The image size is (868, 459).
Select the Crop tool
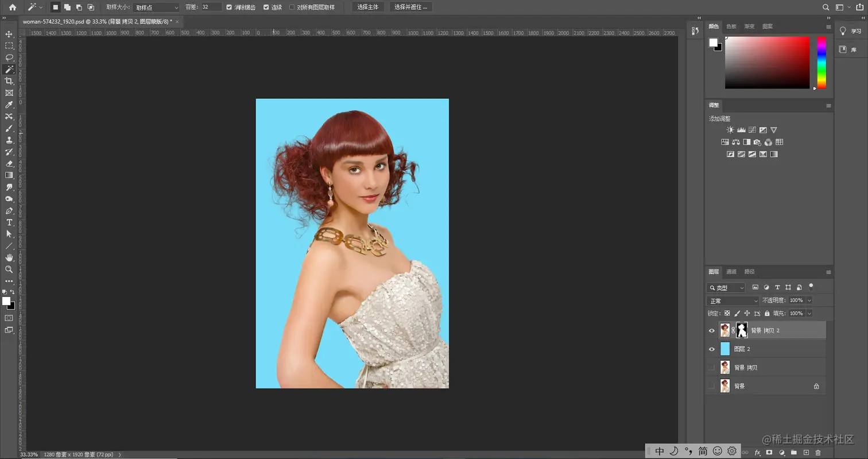(8, 80)
